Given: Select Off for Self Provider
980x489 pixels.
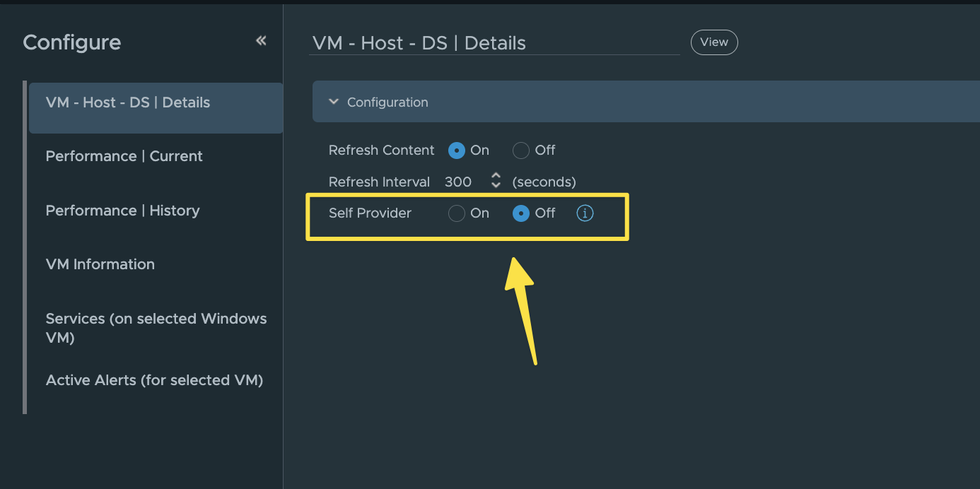Looking at the screenshot, I should (x=521, y=213).
